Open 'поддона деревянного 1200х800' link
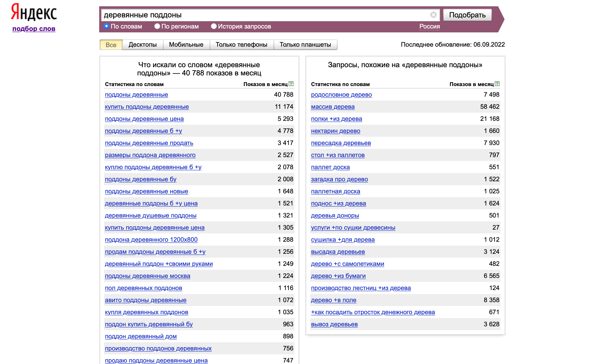The height and width of the screenshot is (364, 598). pyautogui.click(x=151, y=240)
